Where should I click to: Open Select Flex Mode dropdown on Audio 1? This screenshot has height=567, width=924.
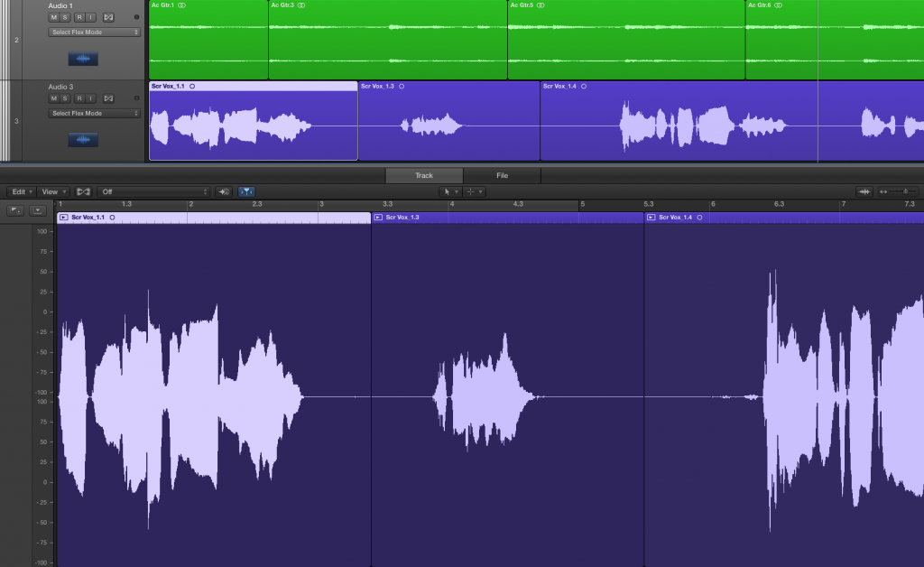[x=94, y=33]
